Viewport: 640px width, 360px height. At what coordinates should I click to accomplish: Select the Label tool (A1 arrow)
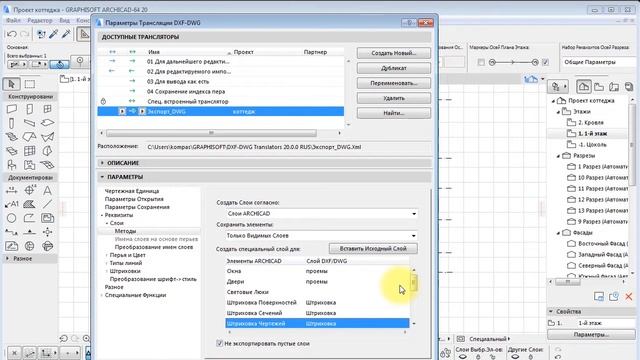click(x=11, y=204)
